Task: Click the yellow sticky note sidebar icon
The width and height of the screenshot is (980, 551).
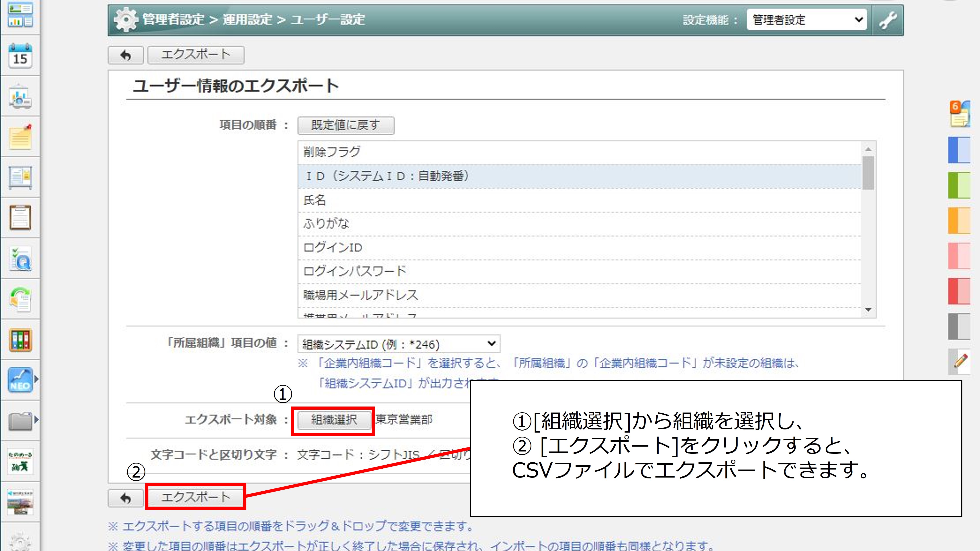Action: click(x=20, y=137)
